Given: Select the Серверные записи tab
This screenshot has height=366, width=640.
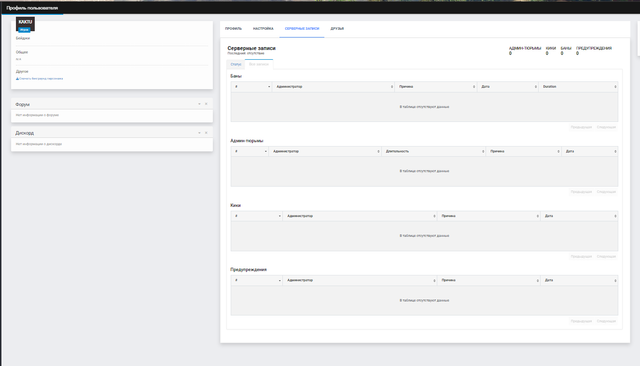Looking at the screenshot, I should [302, 29].
